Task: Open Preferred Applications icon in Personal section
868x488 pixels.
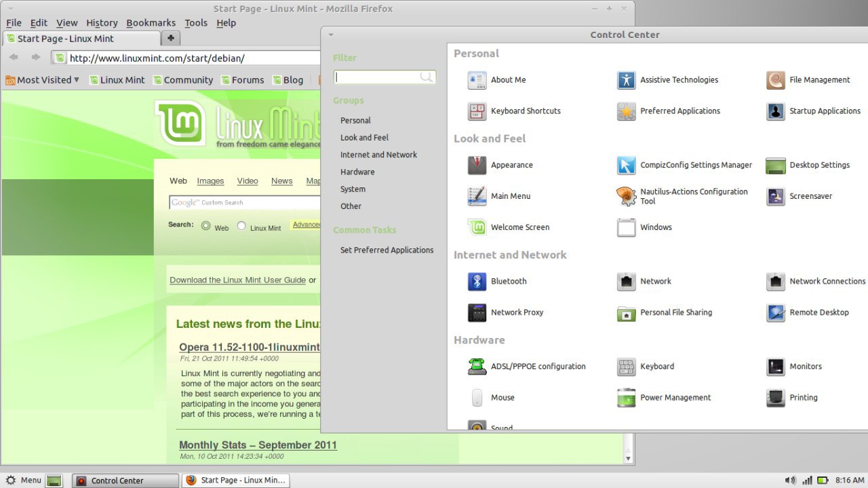Action: [626, 111]
